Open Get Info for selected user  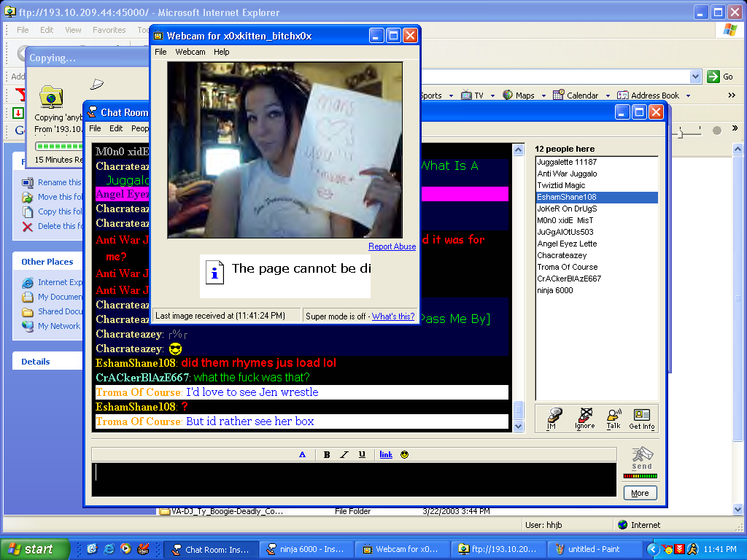(x=642, y=418)
